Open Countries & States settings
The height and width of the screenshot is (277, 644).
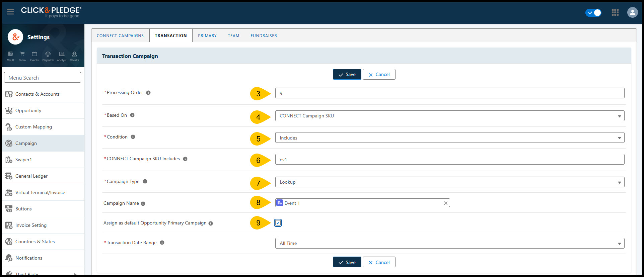tap(43, 242)
